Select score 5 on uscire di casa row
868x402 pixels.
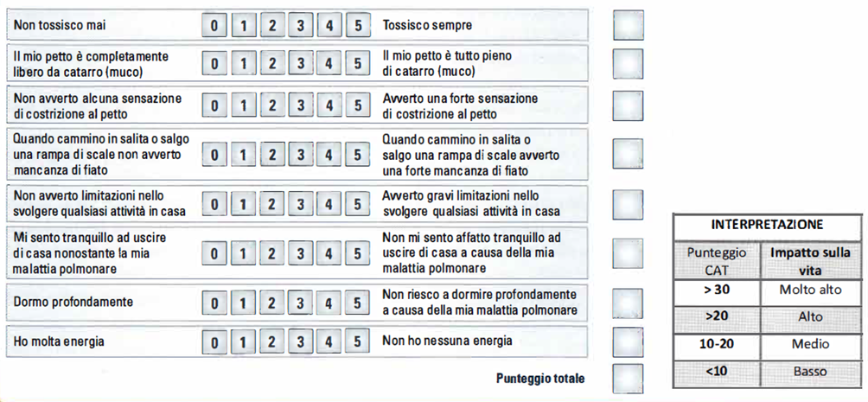(x=358, y=253)
